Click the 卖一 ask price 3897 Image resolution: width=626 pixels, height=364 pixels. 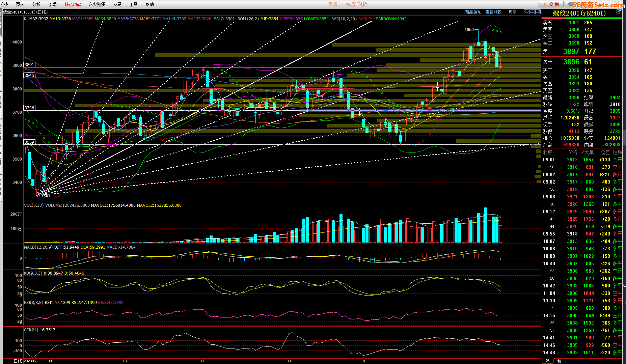tap(571, 51)
